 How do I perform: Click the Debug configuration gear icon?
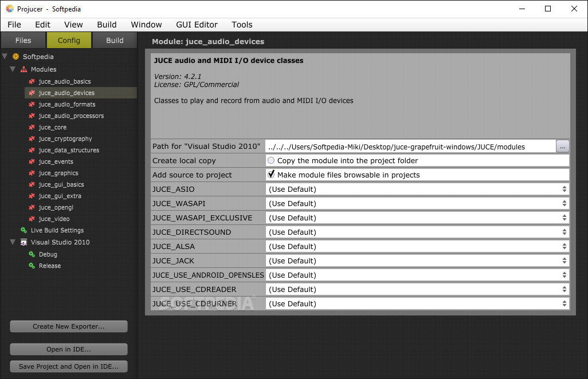click(32, 254)
